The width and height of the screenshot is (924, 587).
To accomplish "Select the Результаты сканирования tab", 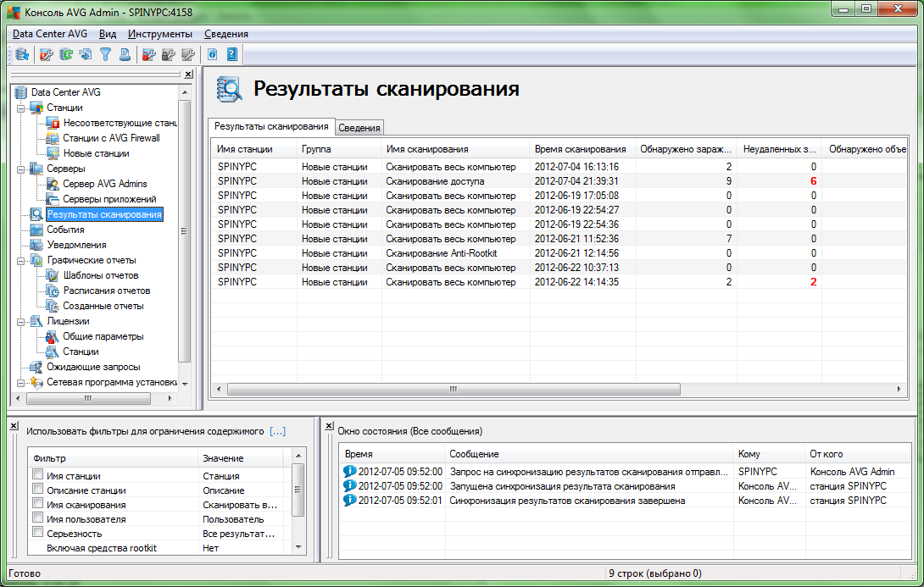I will [x=271, y=126].
